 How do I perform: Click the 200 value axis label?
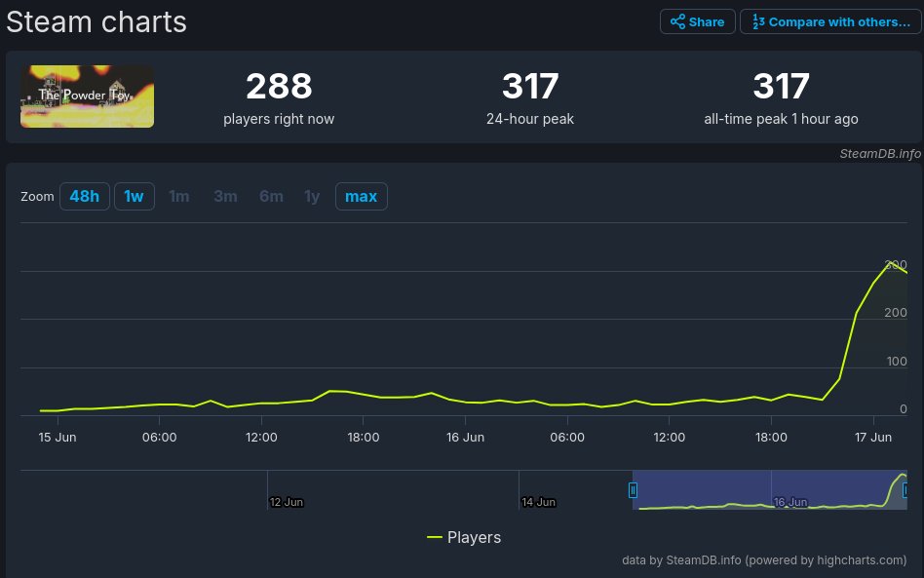pyautogui.click(x=895, y=313)
